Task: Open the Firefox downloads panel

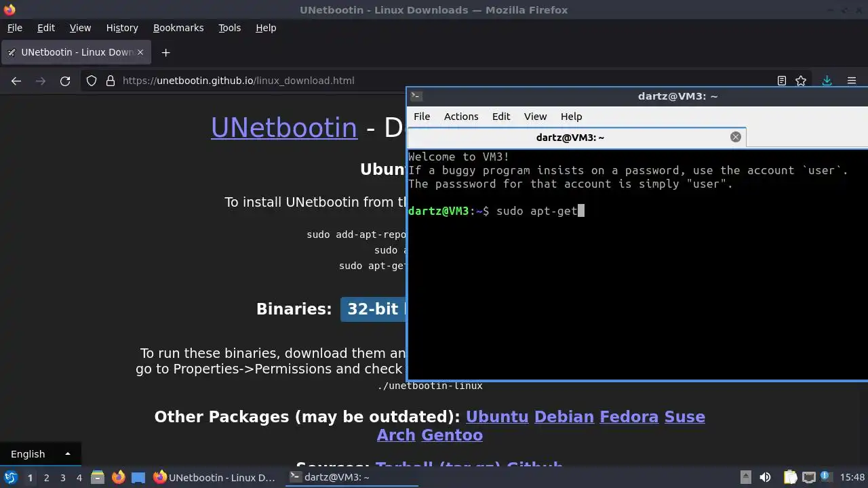Action: point(827,81)
